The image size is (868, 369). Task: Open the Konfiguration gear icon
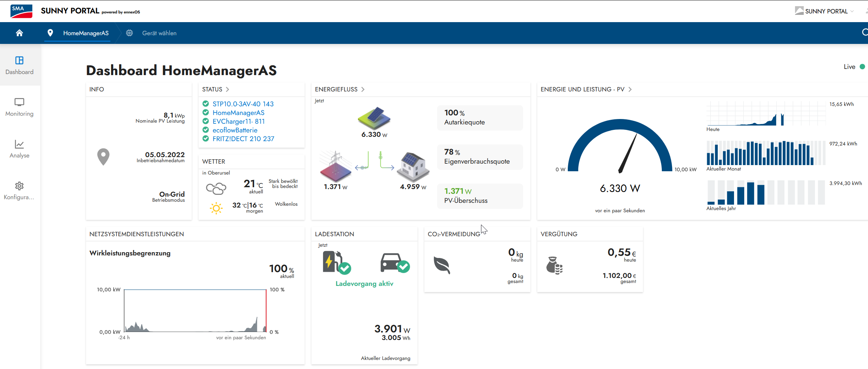(x=19, y=185)
